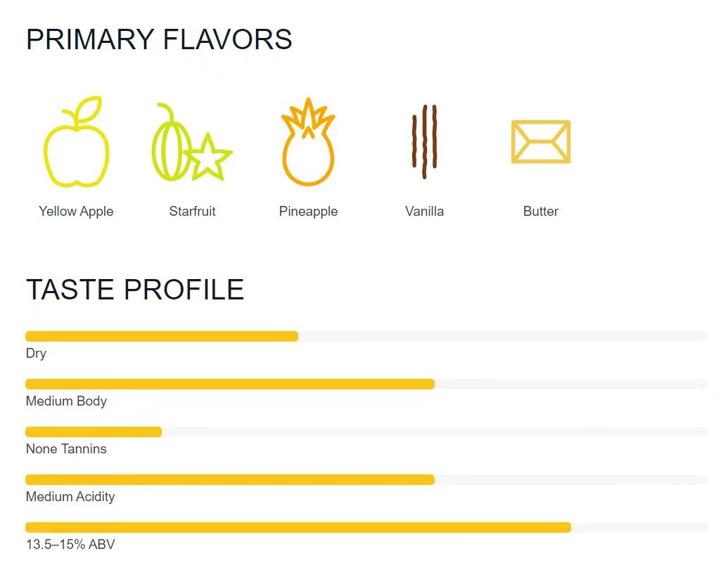Click the Vanilla caption text

(x=424, y=211)
